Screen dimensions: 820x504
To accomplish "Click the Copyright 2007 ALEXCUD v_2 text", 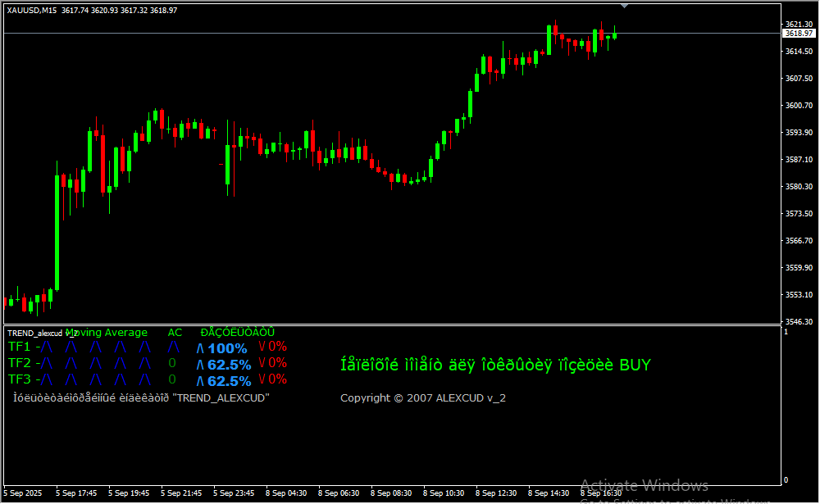I will [422, 398].
